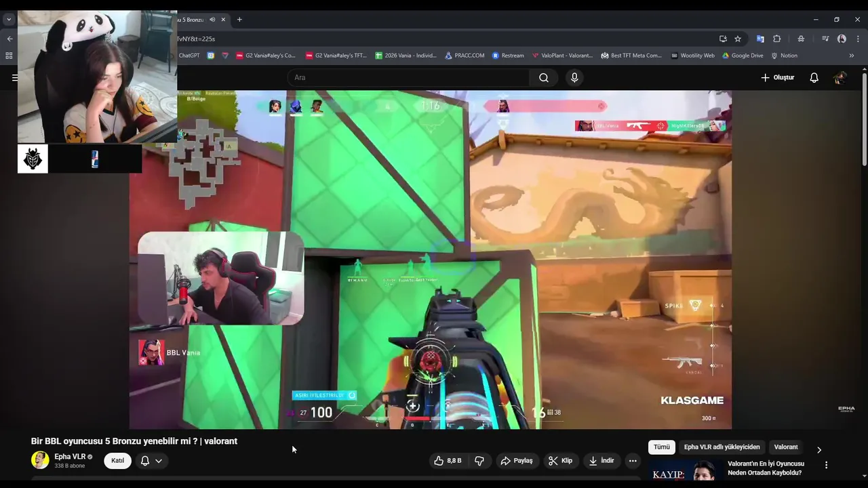Like the video with thumbs-up icon
The width and height of the screenshot is (868, 488).
(x=448, y=461)
